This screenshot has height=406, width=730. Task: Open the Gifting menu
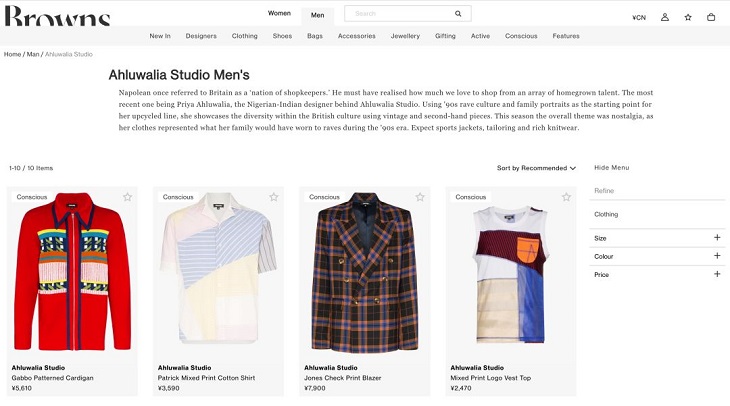[x=445, y=36]
